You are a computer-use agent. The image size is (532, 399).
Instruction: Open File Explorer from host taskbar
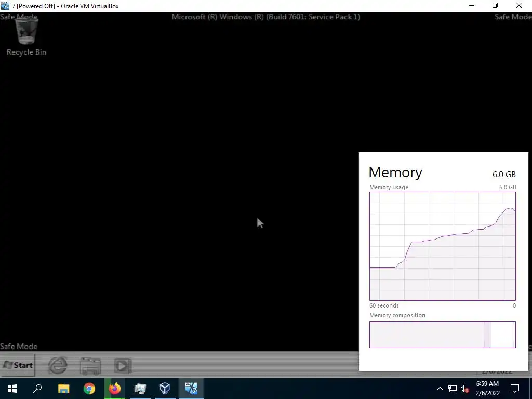pos(63,389)
